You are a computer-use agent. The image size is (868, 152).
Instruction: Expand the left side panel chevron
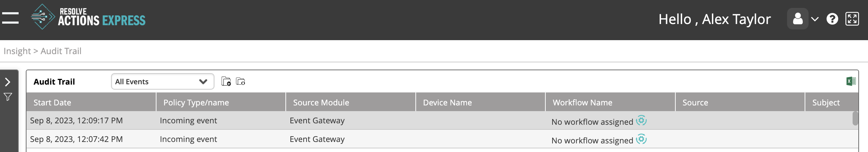pos(8,82)
